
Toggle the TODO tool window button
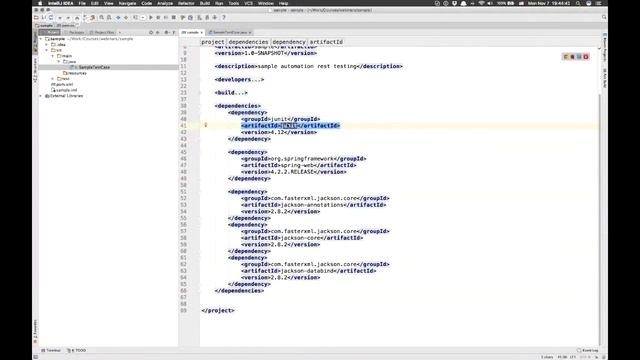pos(77,350)
